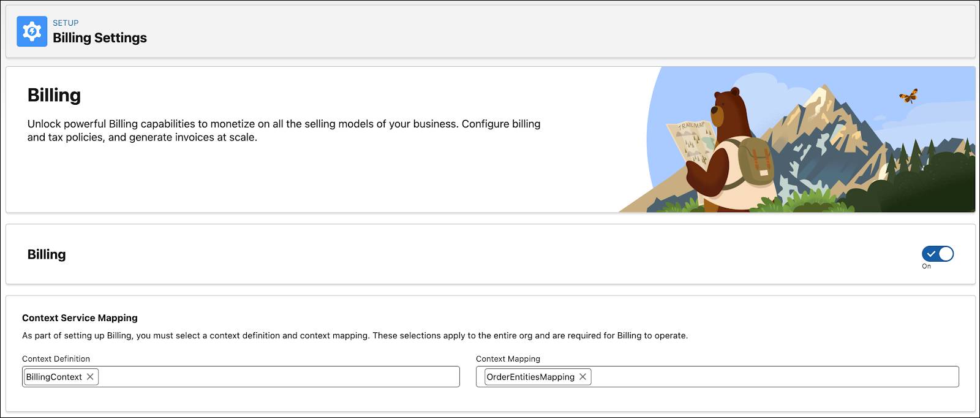
Task: Click the "As part of setting up Billing" sentence
Action: (x=355, y=336)
